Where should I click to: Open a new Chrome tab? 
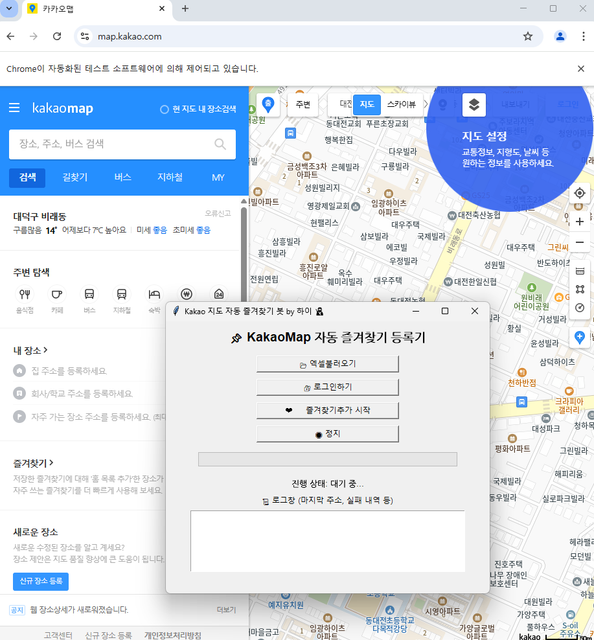[x=185, y=9]
